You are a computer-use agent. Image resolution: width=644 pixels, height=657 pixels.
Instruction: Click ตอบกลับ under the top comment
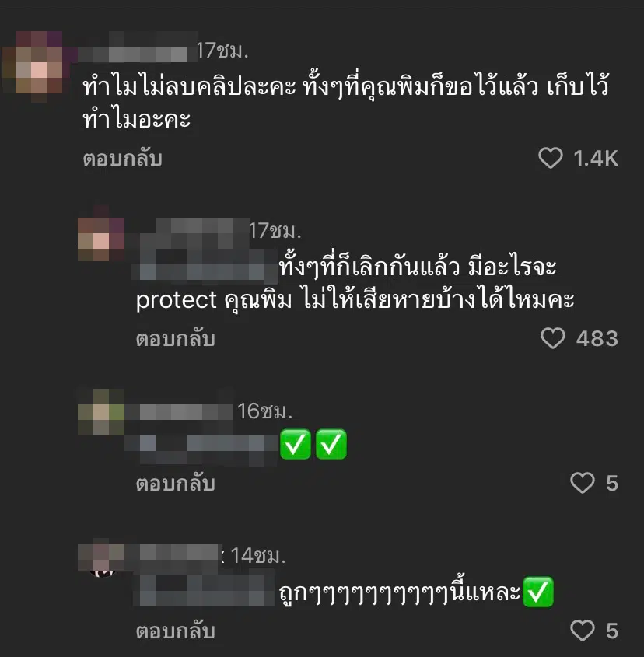pyautogui.click(x=122, y=159)
